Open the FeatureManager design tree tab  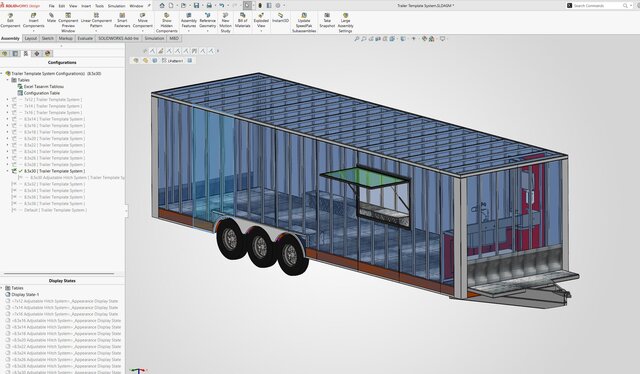pyautogui.click(x=5, y=53)
